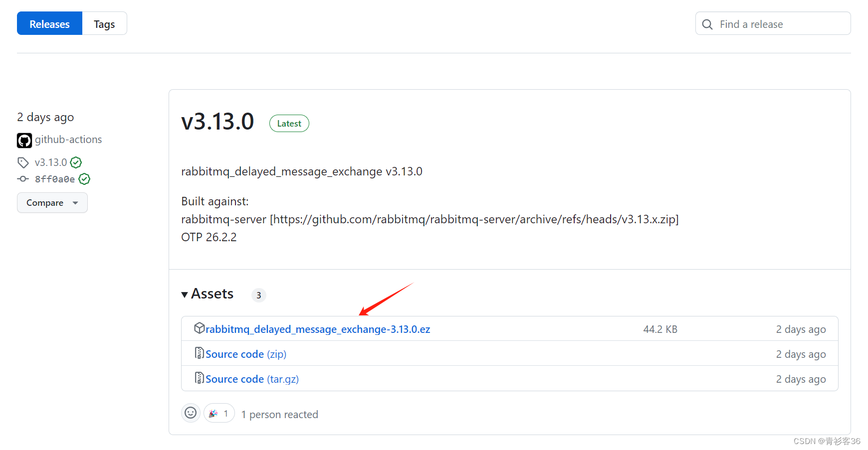Click 'rabbitmq_delayed_message_exchange v3.13.0' description text

(x=302, y=171)
